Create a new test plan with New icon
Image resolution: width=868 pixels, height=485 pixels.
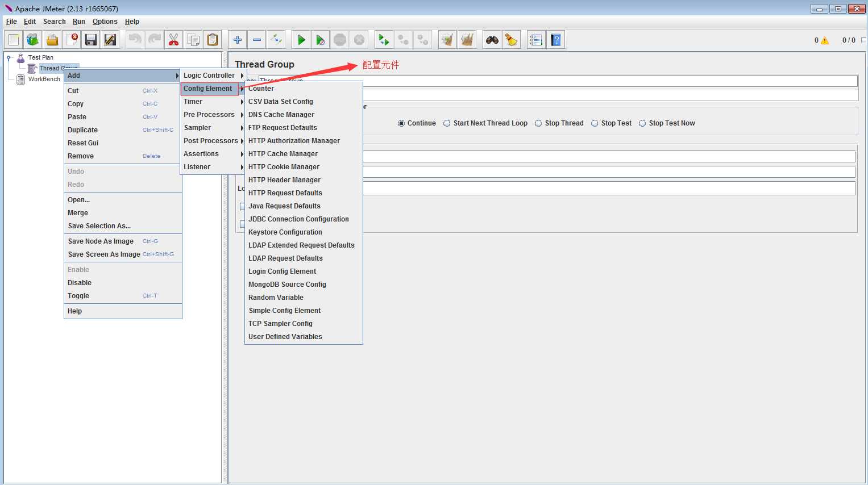(14, 40)
